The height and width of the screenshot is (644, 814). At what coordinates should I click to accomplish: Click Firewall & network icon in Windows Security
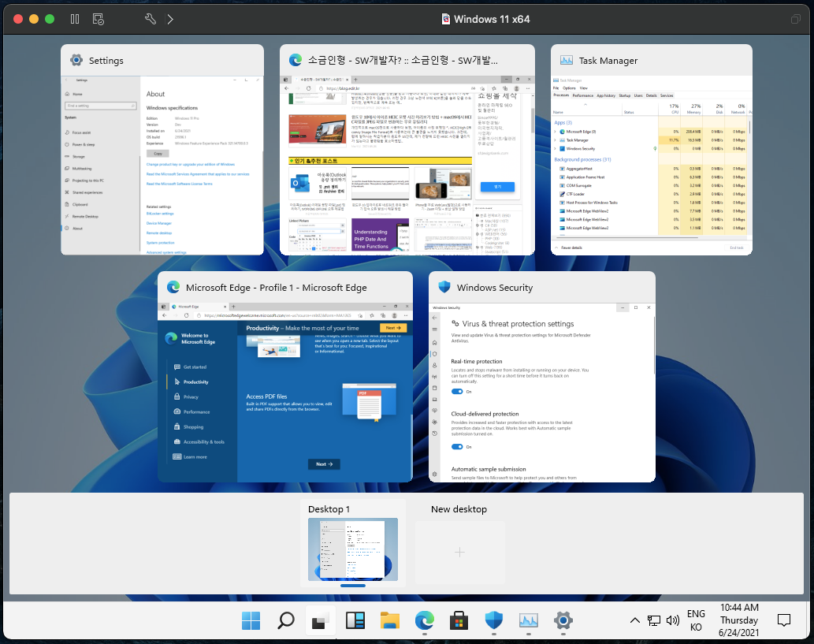(x=434, y=377)
